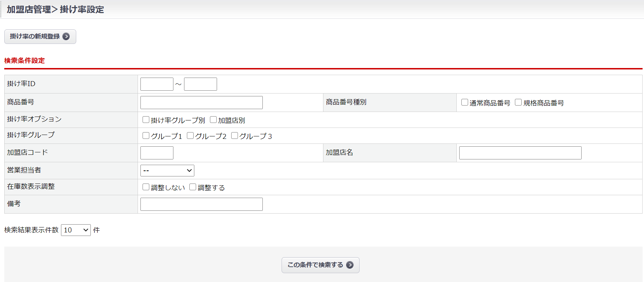The image size is (644, 282).
Task: Focus the 加盟店コード input field
Action: pos(157,153)
